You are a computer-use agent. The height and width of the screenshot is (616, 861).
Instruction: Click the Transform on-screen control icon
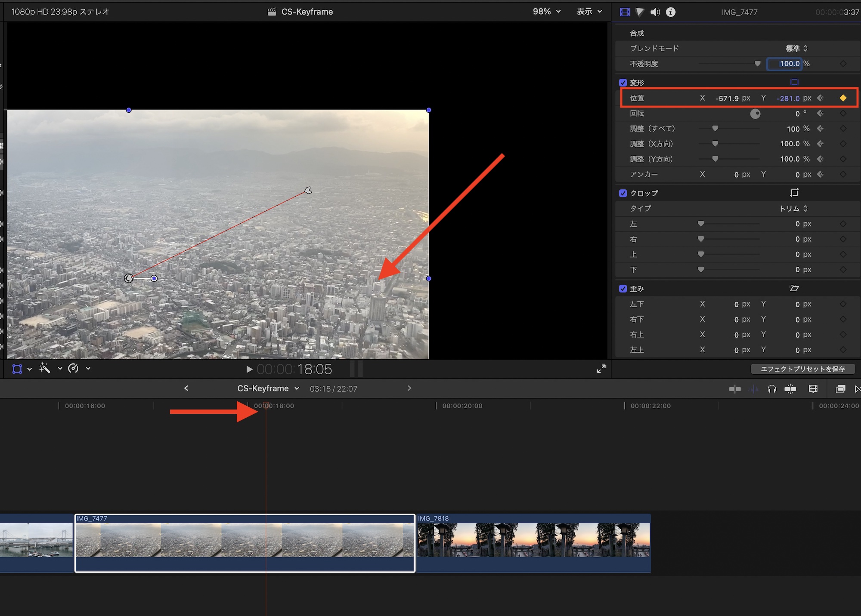coord(17,369)
